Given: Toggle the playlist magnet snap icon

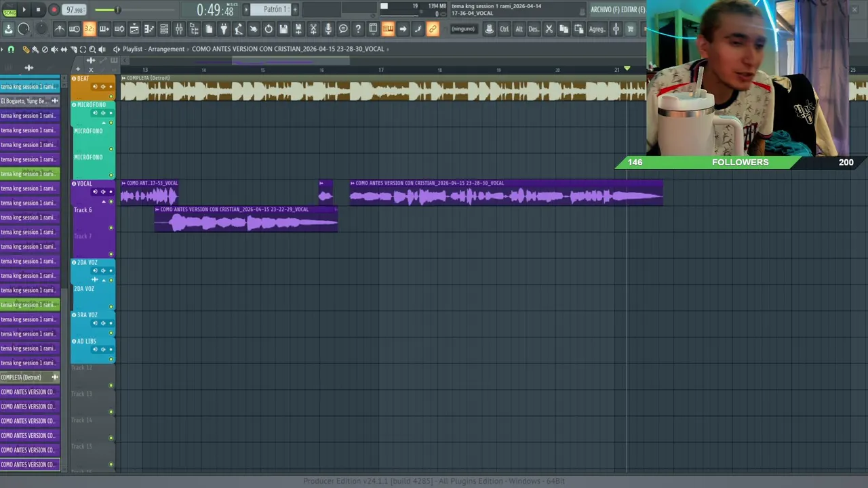Looking at the screenshot, I should click(x=11, y=49).
